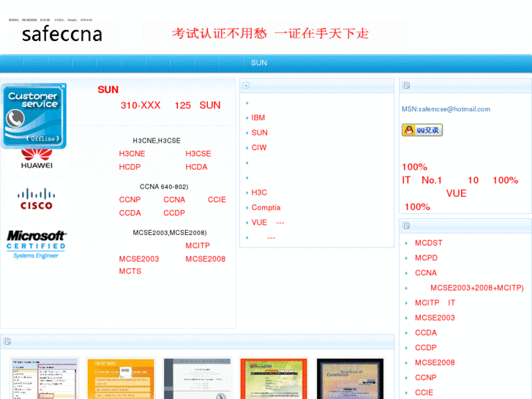Open the CCDP link under Cisco
Image resolution: width=532 pixels, height=399 pixels.
(x=174, y=213)
